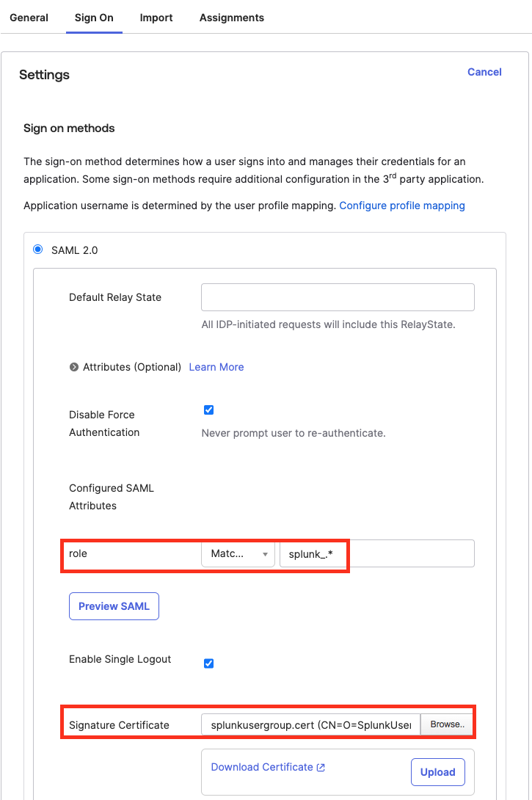Select the SAML 2.0 radio button
This screenshot has width=532, height=800.
(x=37, y=250)
